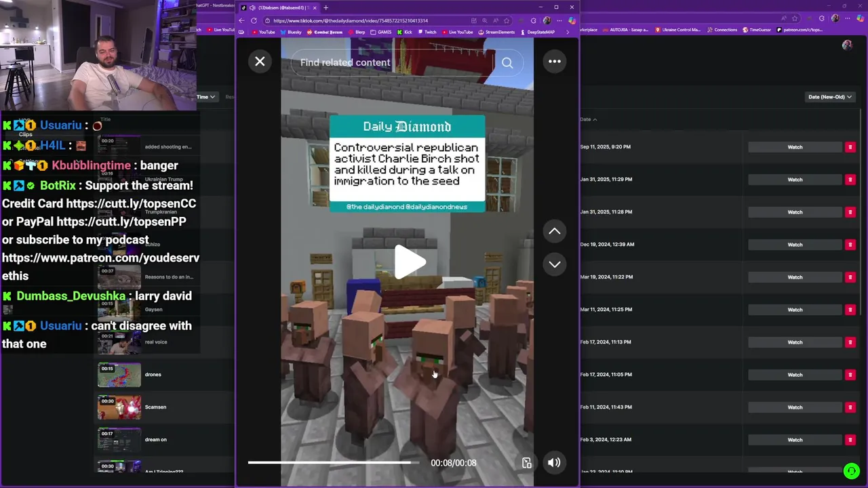Reload the TikTok page
This screenshot has width=868, height=488.
pos(254,20)
